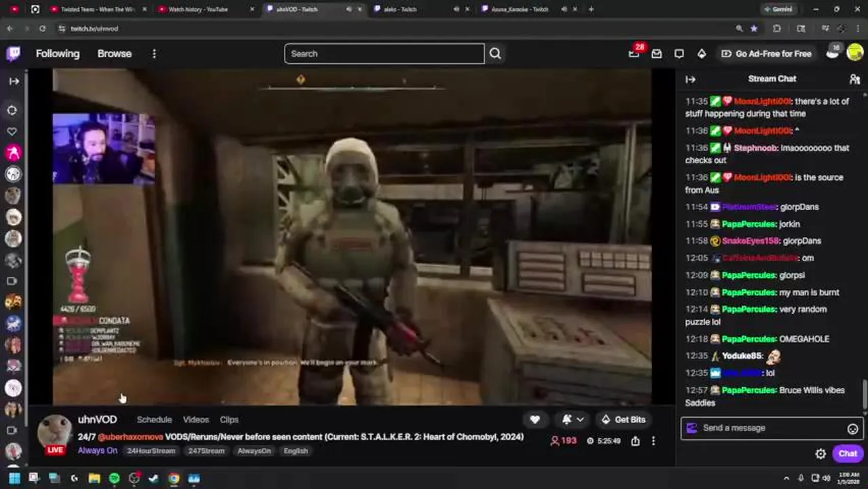This screenshot has width=868, height=489.
Task: Open the pink avatar channel in sidebar
Action: pyautogui.click(x=13, y=153)
